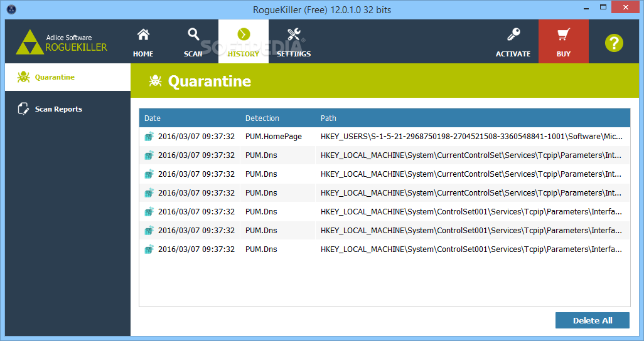Minimize the RogueKiller window
The image size is (644, 341).
coord(586,8)
